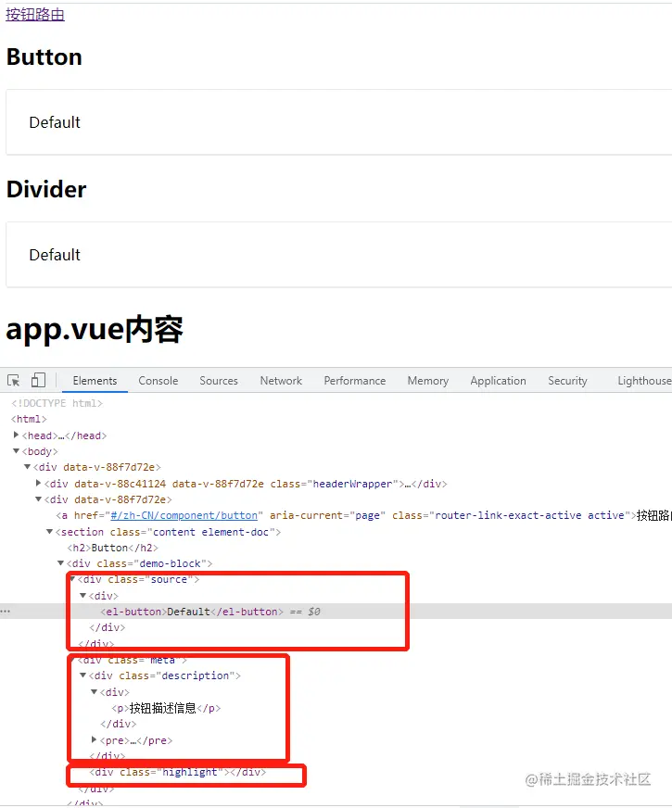Expand the pre element node
The height and width of the screenshot is (808, 672).
coord(94,740)
